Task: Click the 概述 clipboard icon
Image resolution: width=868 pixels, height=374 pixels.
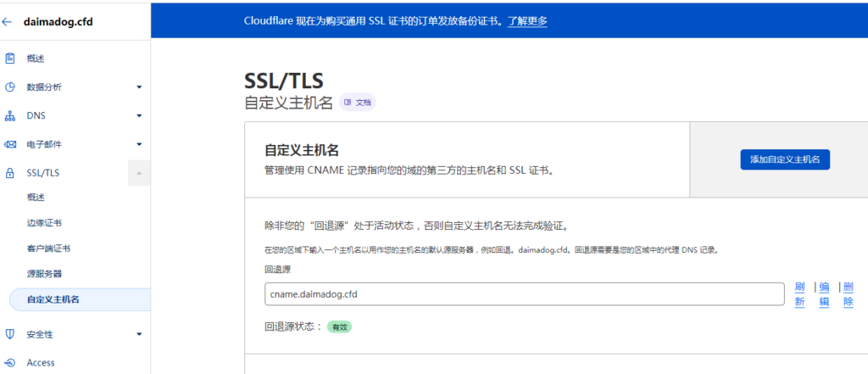Action: [x=9, y=59]
